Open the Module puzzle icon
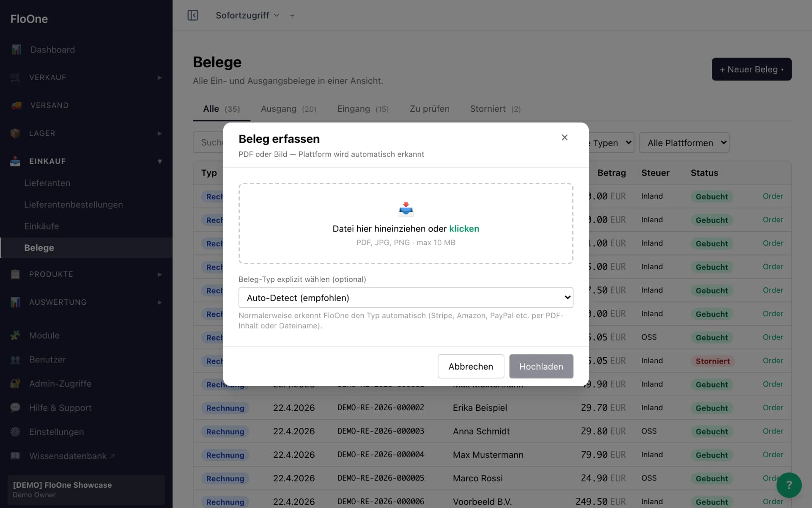Screen dimensions: 812x508 tap(15, 335)
